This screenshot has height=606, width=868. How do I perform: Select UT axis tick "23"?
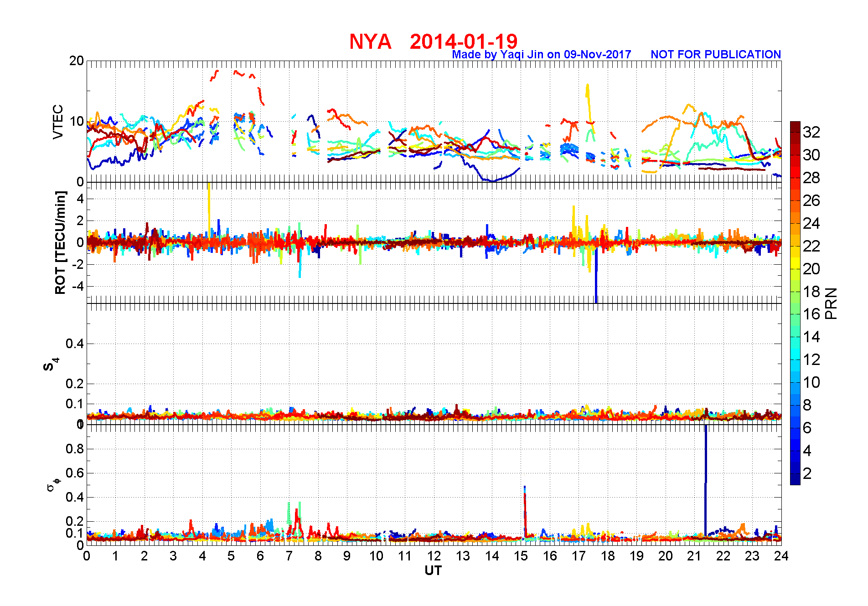click(x=752, y=556)
